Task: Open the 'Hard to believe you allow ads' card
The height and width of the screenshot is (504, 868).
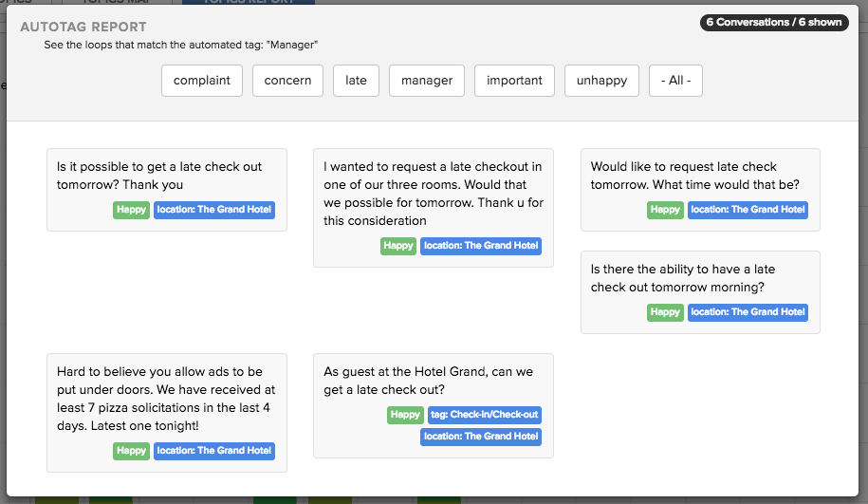Action: pos(167,413)
